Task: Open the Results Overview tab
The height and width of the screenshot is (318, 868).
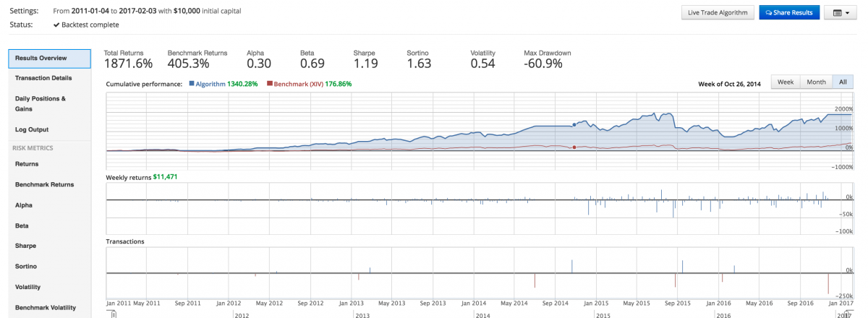Action: tap(49, 58)
